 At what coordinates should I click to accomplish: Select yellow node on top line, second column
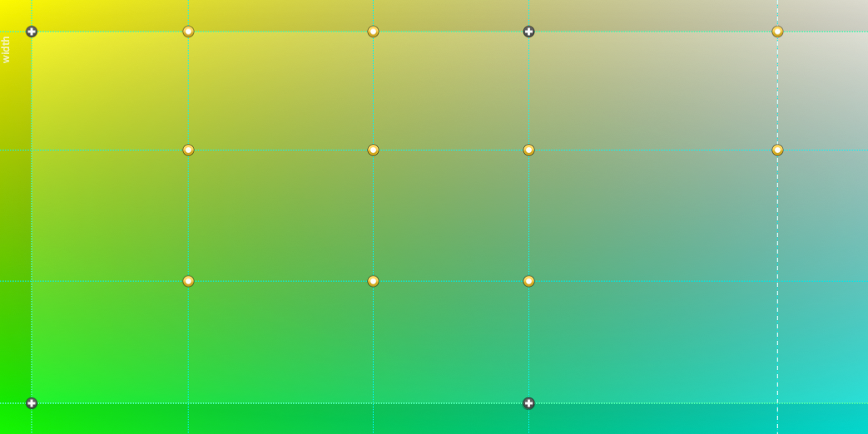click(x=188, y=32)
